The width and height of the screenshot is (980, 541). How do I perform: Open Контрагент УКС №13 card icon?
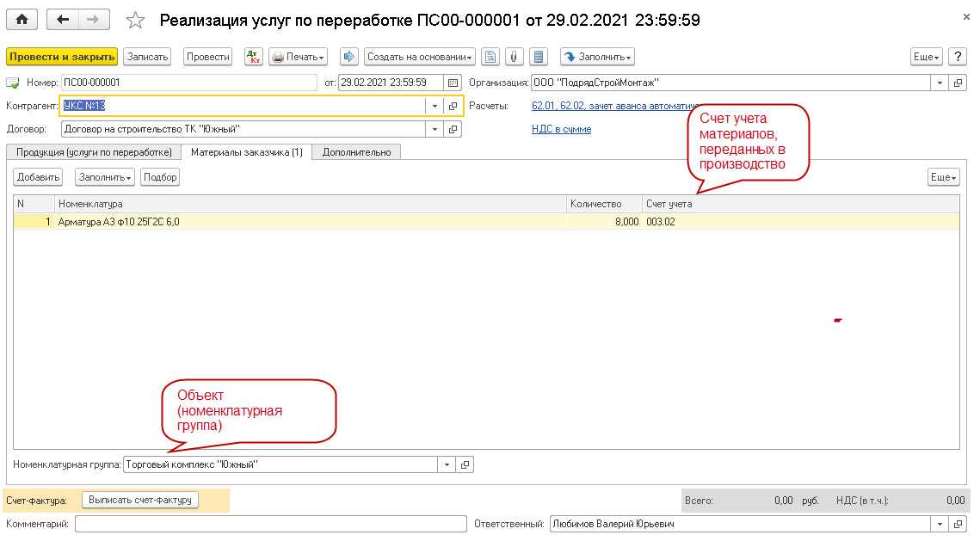click(453, 106)
